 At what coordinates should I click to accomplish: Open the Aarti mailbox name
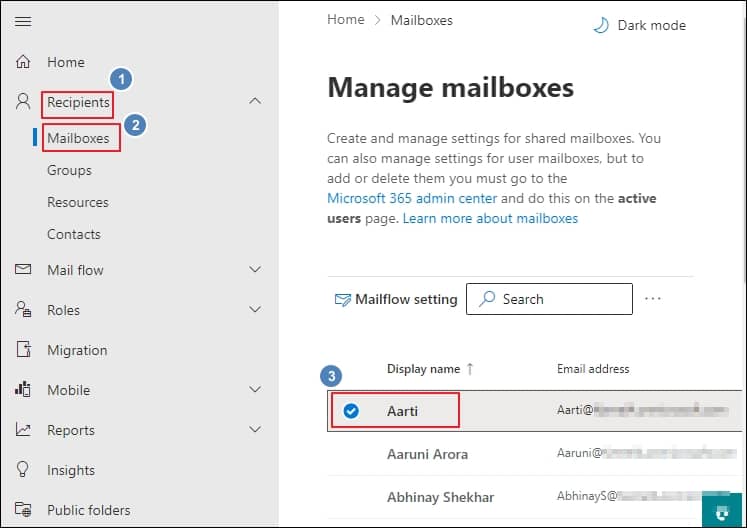402,411
